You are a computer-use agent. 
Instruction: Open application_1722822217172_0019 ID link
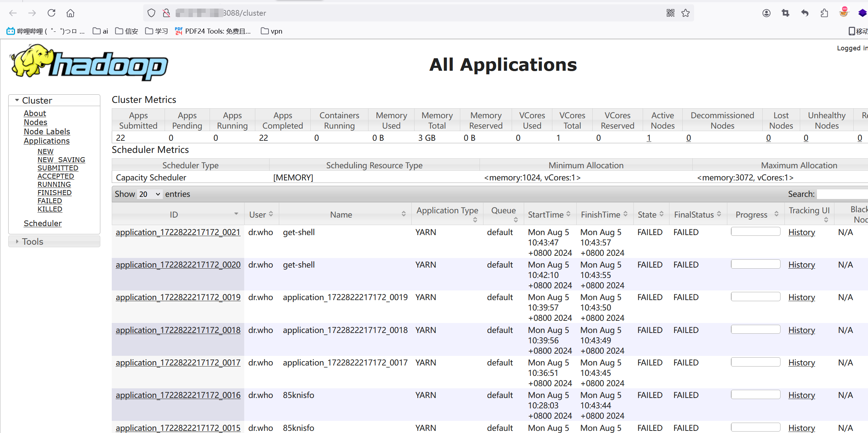178,297
